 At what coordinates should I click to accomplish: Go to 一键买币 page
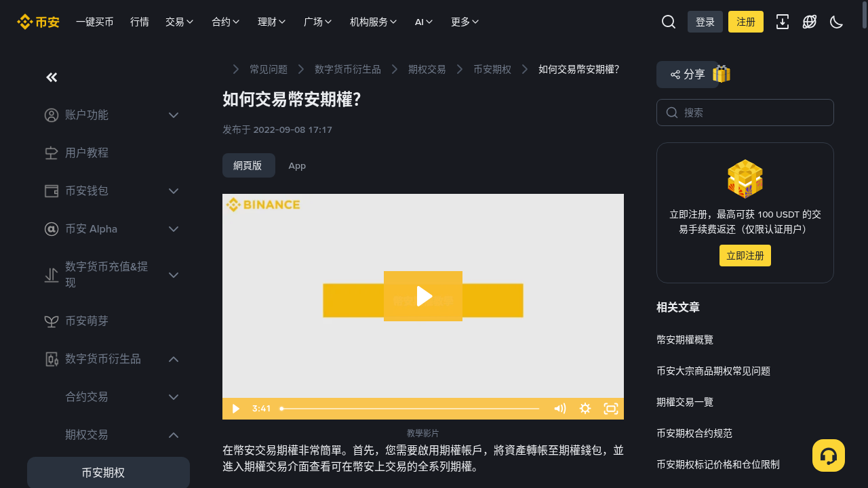(95, 22)
